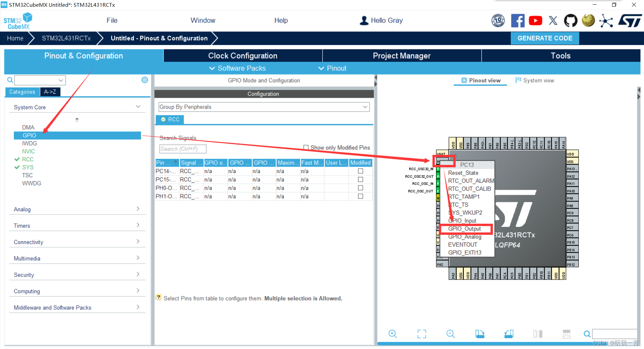
Task: Click the vertical split view icon
Action: coord(538,334)
